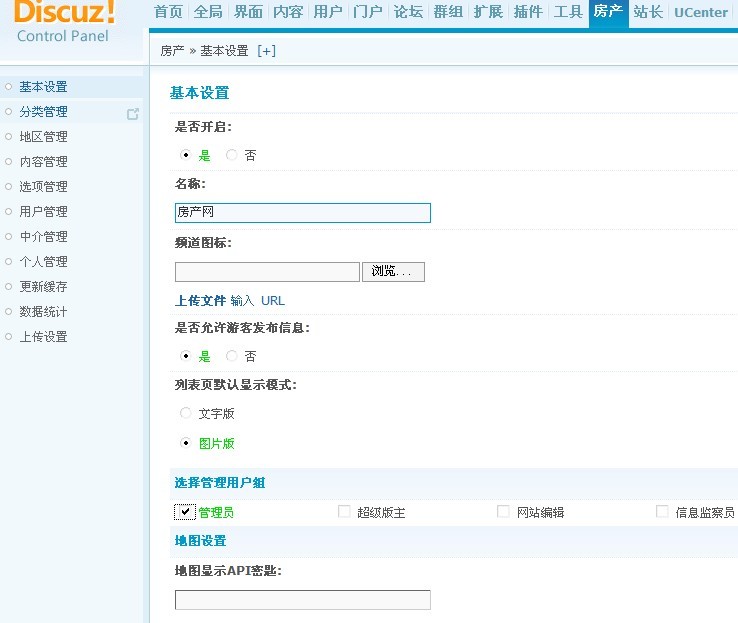Go to 更新缓存 in sidebar
The image size is (738, 623).
(43, 286)
